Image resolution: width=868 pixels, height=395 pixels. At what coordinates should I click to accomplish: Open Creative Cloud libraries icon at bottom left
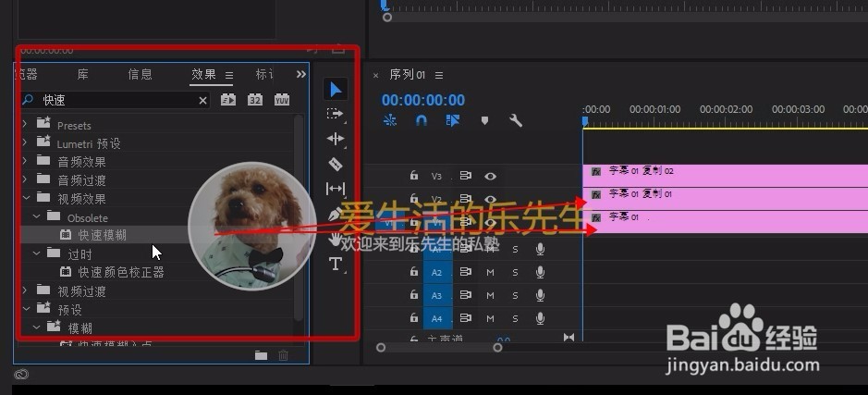[21, 375]
